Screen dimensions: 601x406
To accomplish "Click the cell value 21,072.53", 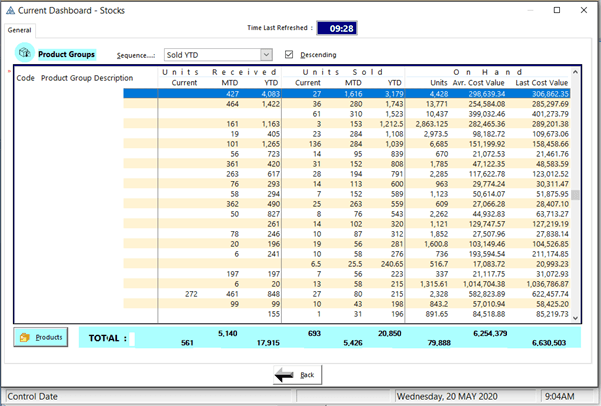I will pos(488,154).
